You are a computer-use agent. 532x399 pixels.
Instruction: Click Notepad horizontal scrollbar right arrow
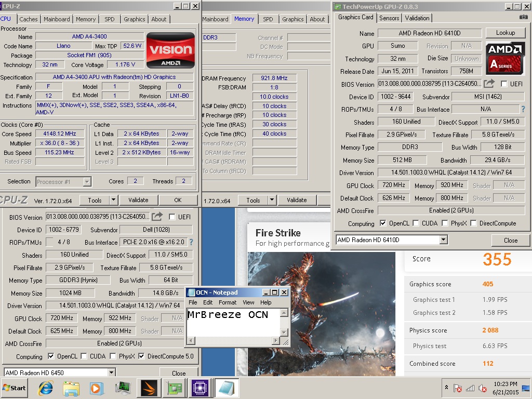[x=276, y=340]
